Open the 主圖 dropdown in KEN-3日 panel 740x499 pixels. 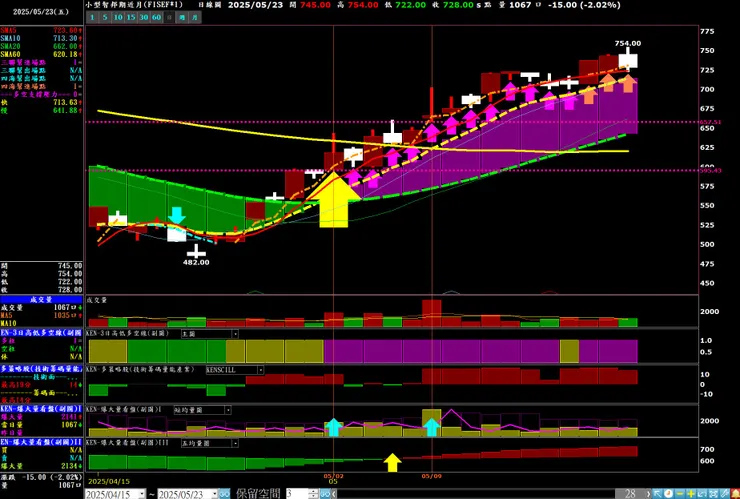click(210, 334)
